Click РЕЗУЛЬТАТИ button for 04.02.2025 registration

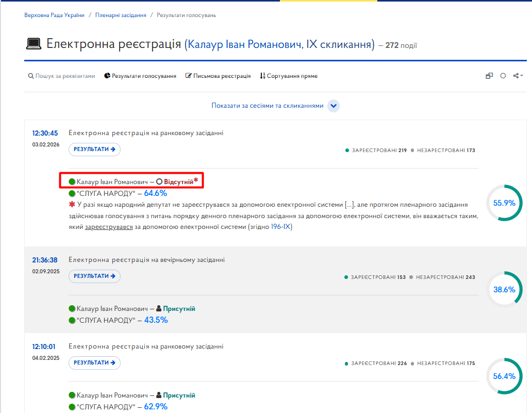pos(95,363)
